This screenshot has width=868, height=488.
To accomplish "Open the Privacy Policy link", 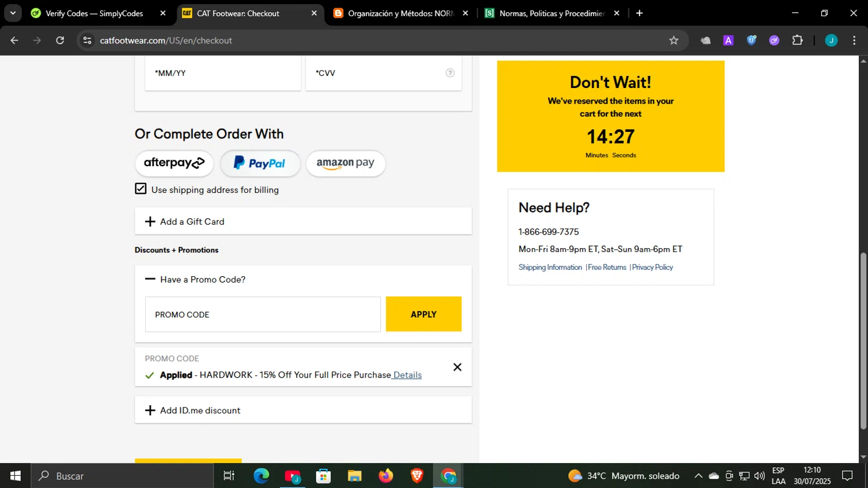I will (653, 267).
